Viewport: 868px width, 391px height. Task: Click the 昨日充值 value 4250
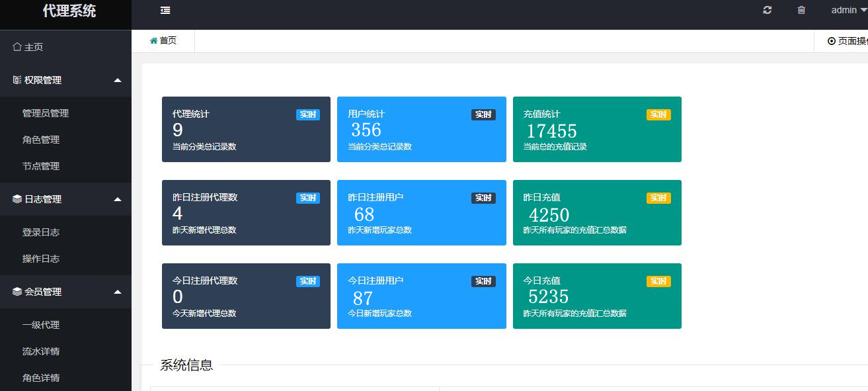tap(549, 215)
